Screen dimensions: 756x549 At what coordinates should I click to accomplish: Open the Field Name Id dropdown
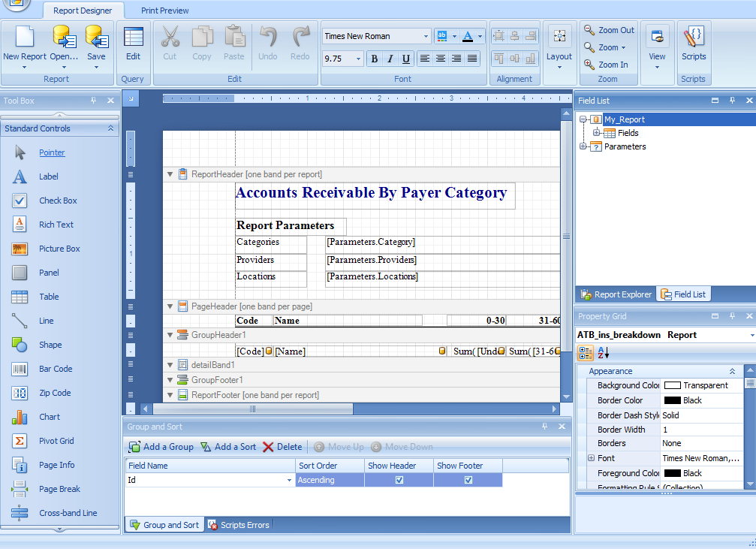289,480
